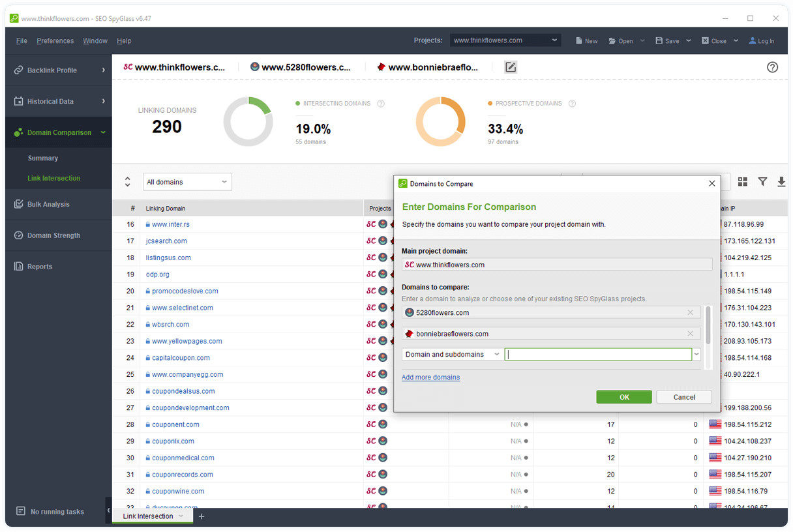Open the Link Intersection tab dropdown arrow
The image size is (793, 532).
tap(181, 516)
